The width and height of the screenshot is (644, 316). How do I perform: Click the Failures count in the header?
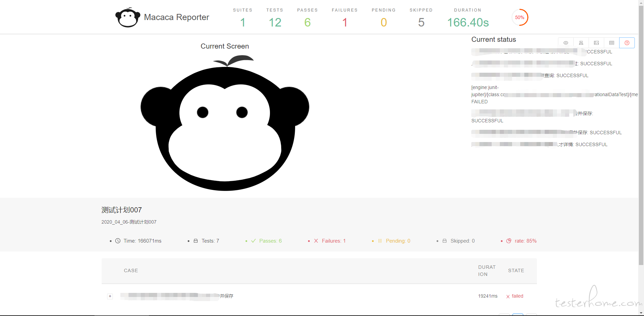[345, 22]
